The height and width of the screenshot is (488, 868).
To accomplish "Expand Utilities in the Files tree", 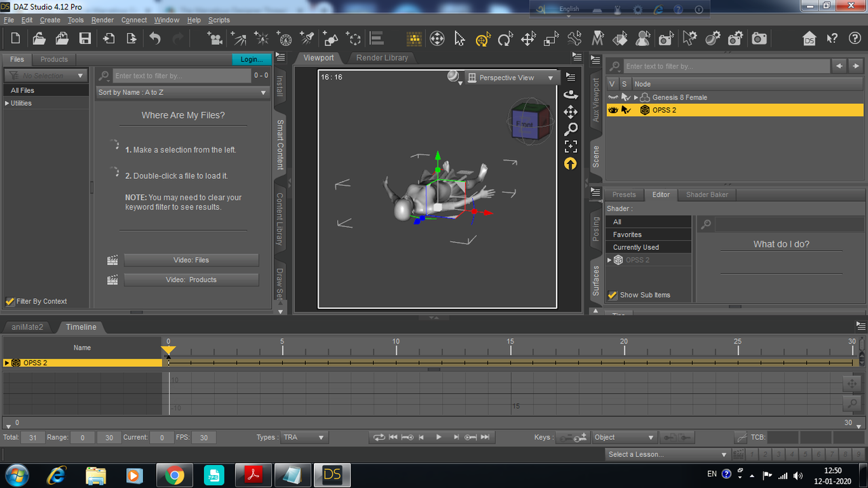I will pyautogui.click(x=7, y=103).
